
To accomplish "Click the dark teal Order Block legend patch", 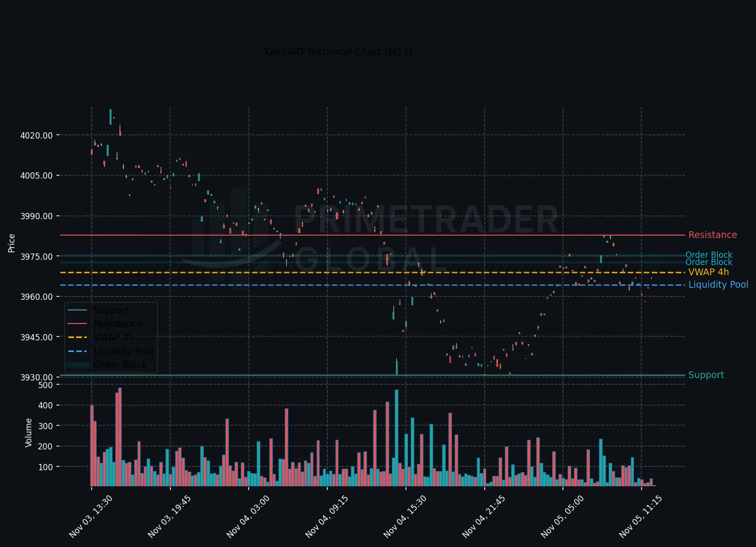I will coord(77,365).
